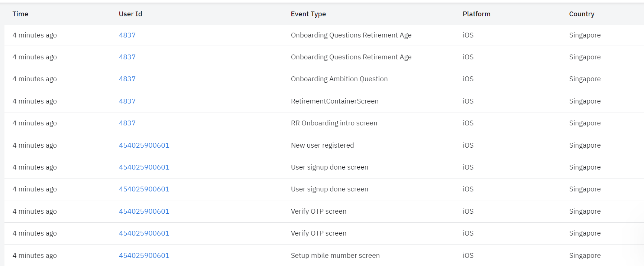Click user ID in second User signup done row
The width and height of the screenshot is (644, 266).
[x=144, y=189]
